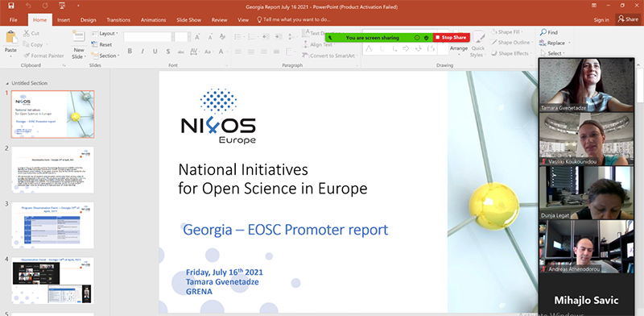Click Sign in link

601,19
